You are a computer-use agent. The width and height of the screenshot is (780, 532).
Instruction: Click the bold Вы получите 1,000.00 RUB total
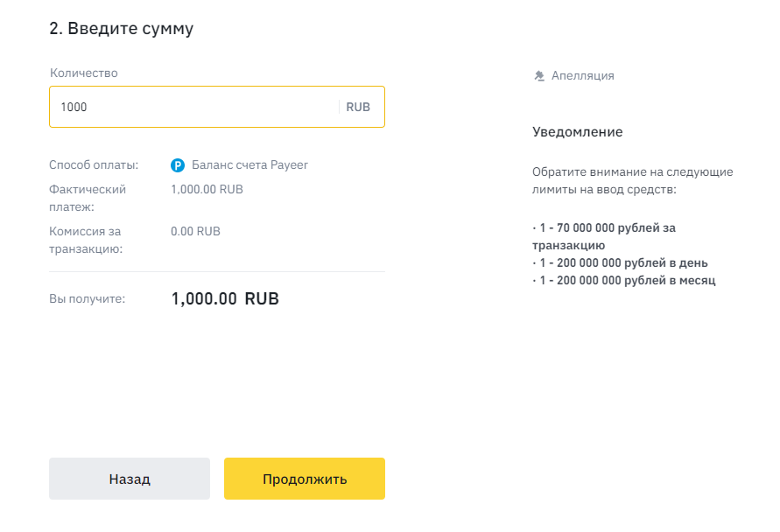pyautogui.click(x=225, y=298)
